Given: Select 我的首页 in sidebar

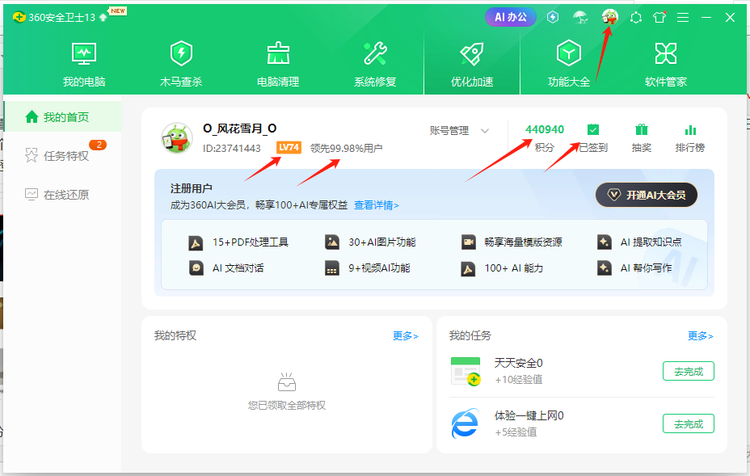Looking at the screenshot, I should click(63, 117).
